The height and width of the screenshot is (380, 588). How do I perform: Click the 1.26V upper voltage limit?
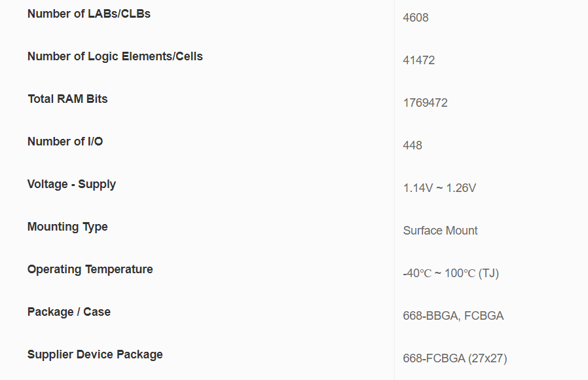coord(461,188)
